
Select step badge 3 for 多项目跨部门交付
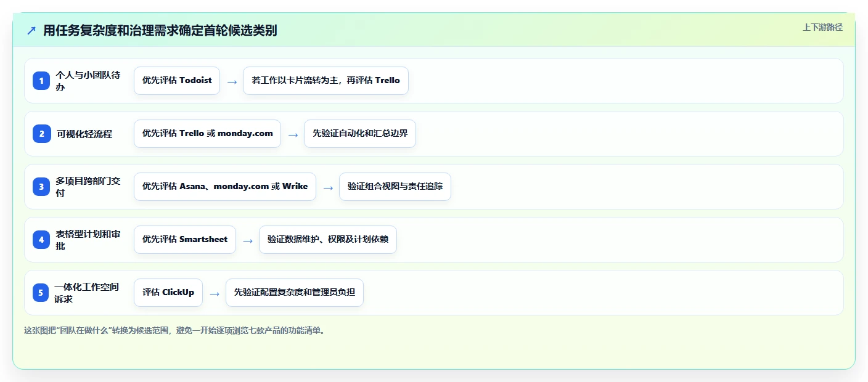[x=41, y=187]
